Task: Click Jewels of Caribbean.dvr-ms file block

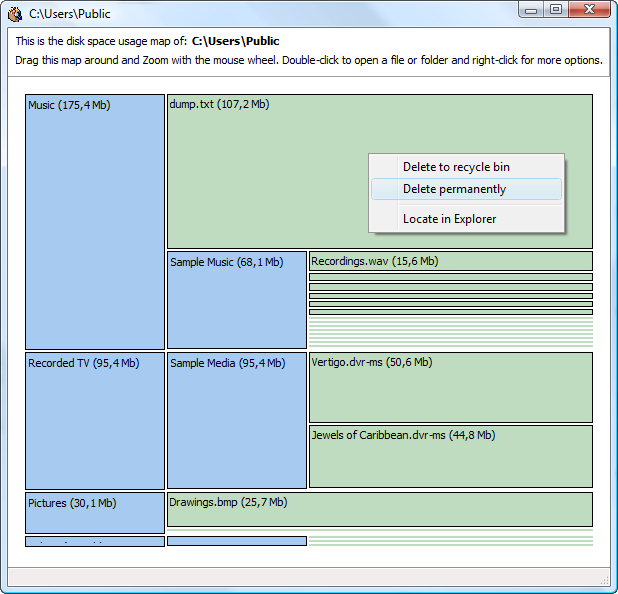Action: pos(450,456)
